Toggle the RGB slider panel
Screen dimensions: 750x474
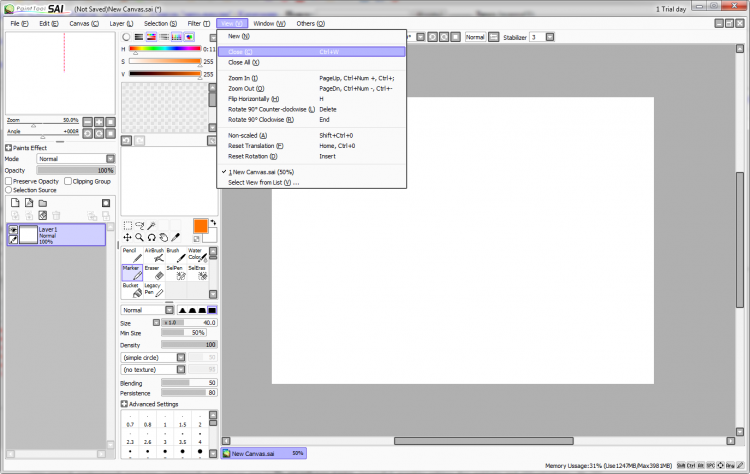[139, 37]
